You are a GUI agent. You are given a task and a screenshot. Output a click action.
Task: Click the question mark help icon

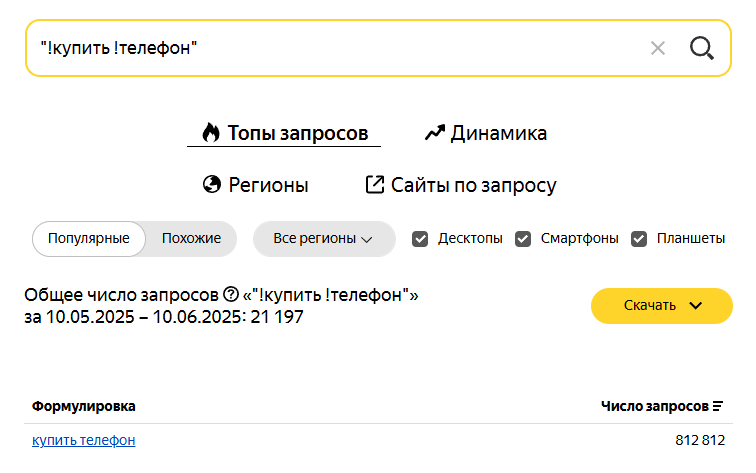(x=231, y=294)
